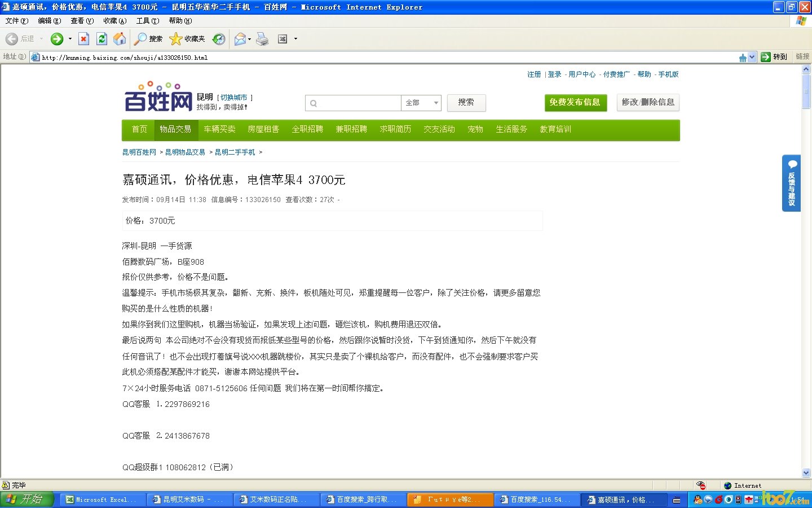Select the 求职简历 navigation tab
The height and width of the screenshot is (508, 812).
pyautogui.click(x=395, y=129)
